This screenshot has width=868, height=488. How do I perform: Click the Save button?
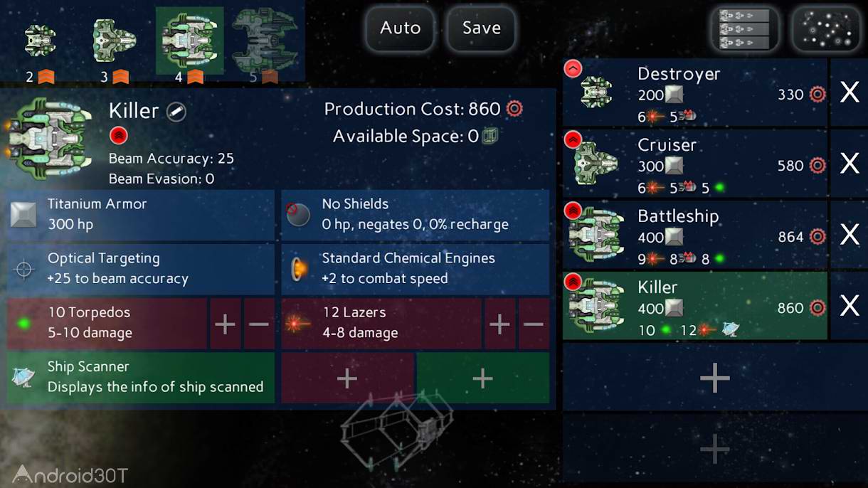pos(482,28)
